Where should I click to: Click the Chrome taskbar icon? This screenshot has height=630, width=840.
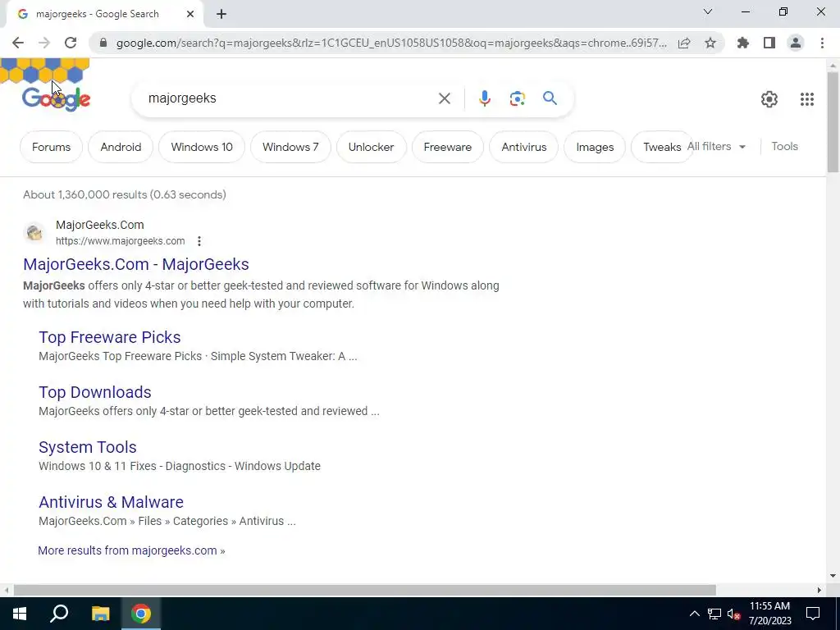141,614
